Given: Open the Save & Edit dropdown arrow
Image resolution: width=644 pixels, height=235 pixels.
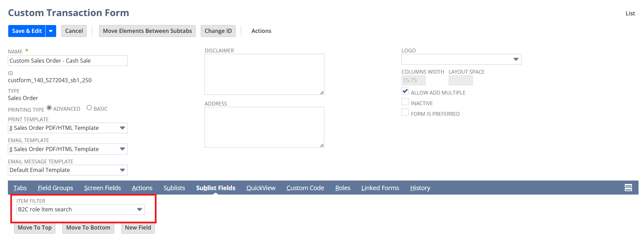Looking at the screenshot, I should point(51,31).
